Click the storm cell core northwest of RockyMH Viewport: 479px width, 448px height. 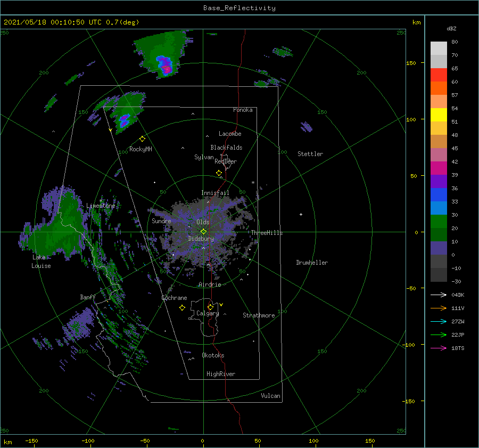click(124, 120)
